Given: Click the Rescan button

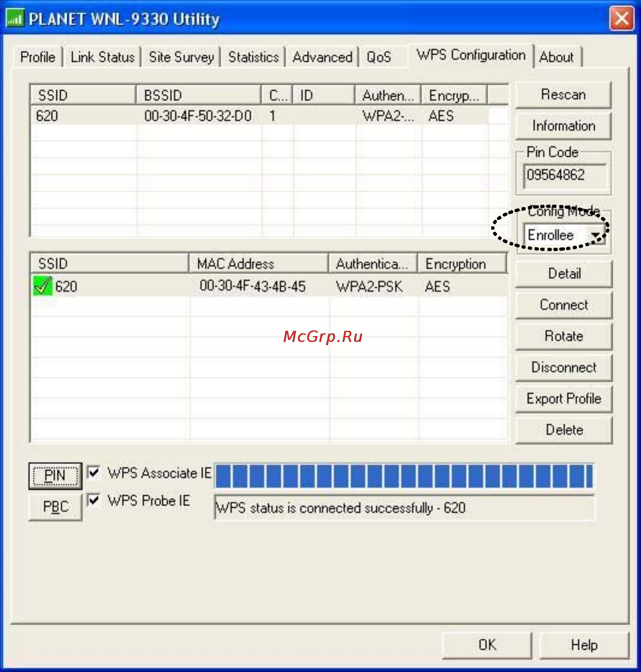Looking at the screenshot, I should tap(563, 95).
